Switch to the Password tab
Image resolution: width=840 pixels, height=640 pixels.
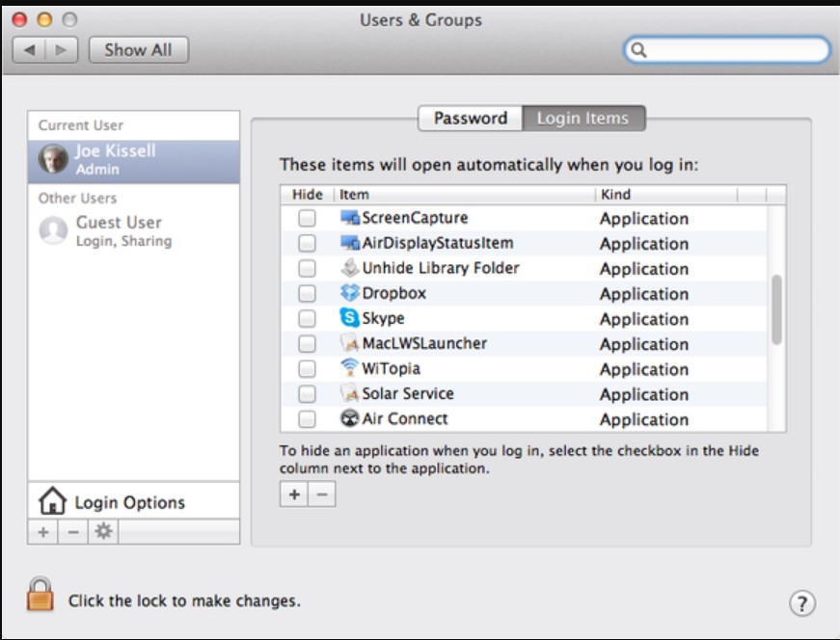tap(470, 119)
